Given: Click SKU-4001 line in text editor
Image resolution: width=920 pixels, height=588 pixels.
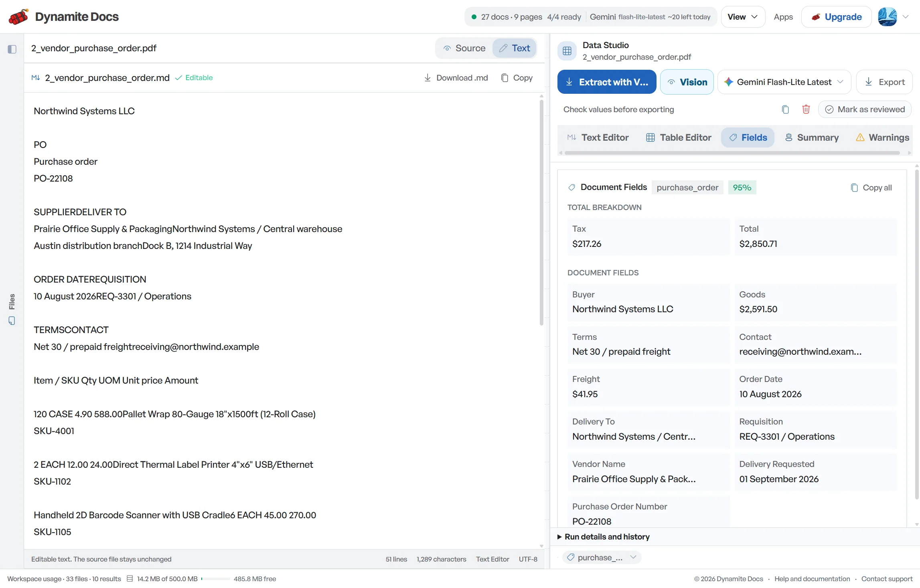Looking at the screenshot, I should pyautogui.click(x=54, y=431).
